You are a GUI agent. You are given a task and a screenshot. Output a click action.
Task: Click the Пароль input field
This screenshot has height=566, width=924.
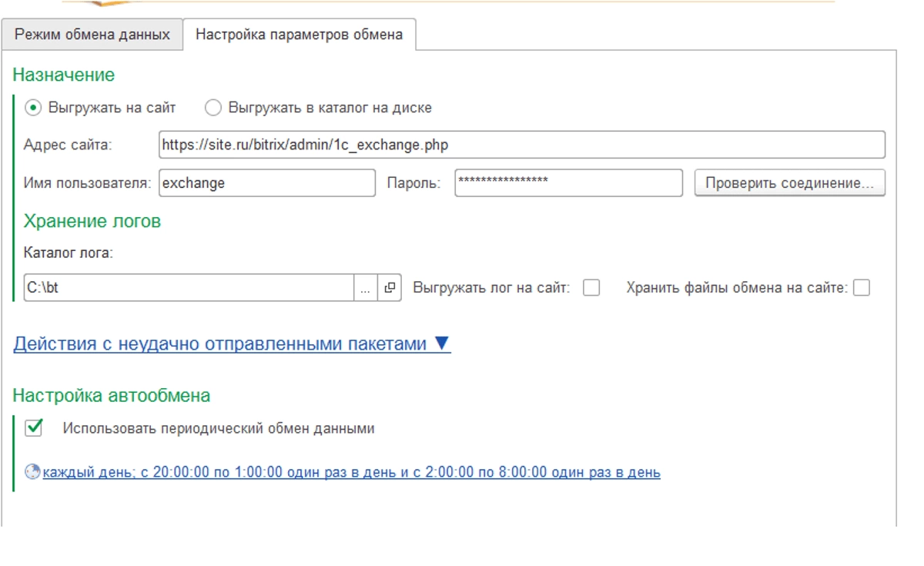[568, 183]
